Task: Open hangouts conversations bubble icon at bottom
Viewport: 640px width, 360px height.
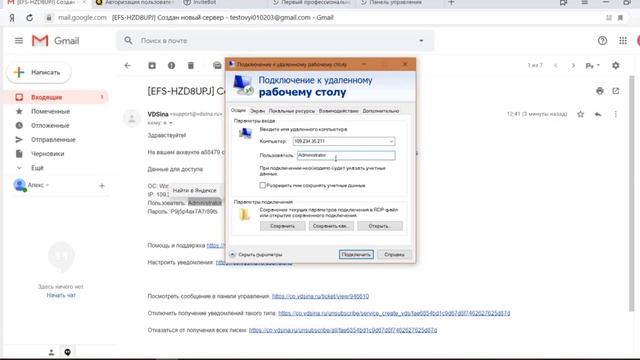Action: [67, 352]
